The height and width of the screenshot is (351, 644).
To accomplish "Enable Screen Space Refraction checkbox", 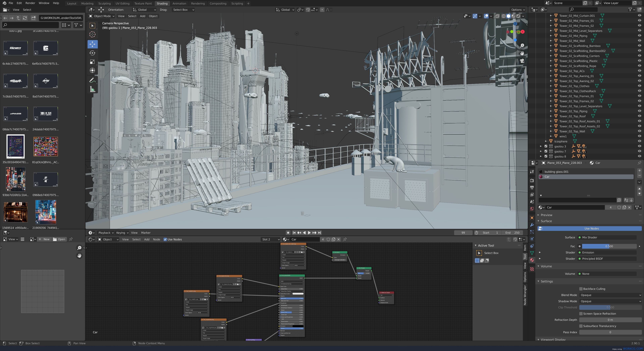I will click(581, 314).
